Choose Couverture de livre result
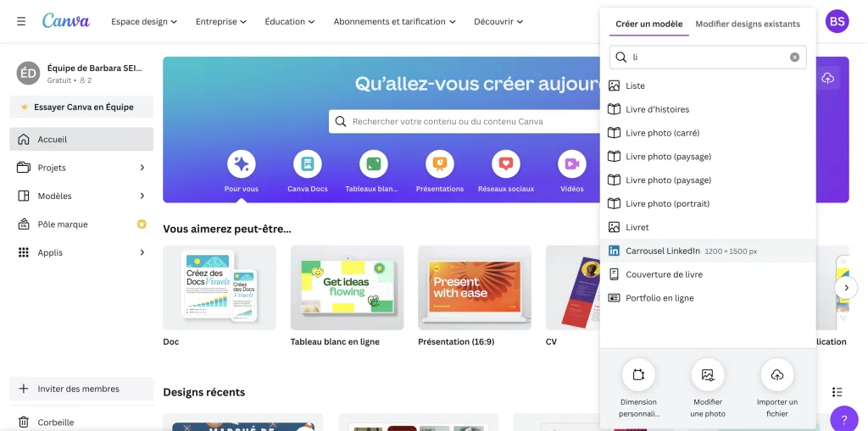The height and width of the screenshot is (431, 868). (x=708, y=274)
